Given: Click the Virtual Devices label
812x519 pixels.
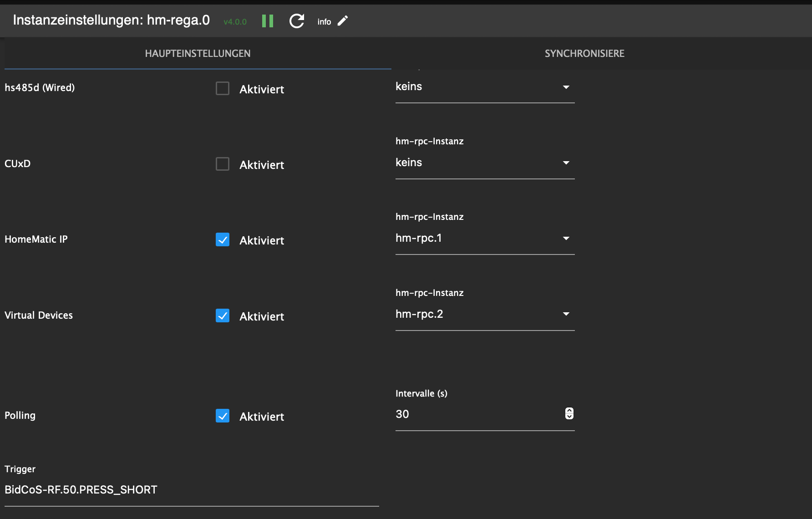Looking at the screenshot, I should point(39,315).
